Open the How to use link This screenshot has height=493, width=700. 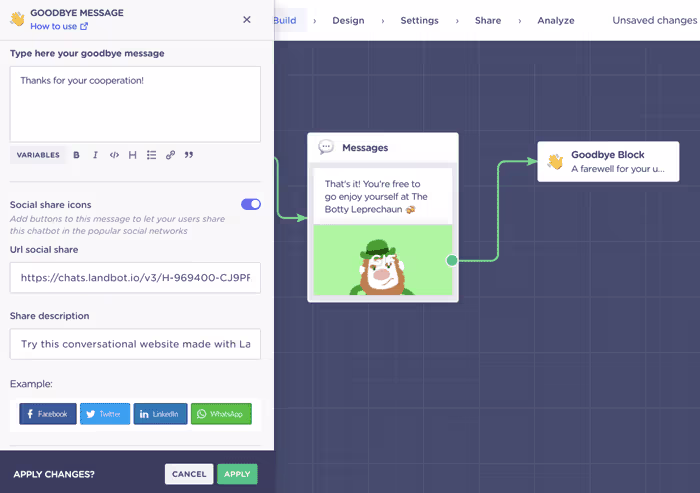(59, 26)
